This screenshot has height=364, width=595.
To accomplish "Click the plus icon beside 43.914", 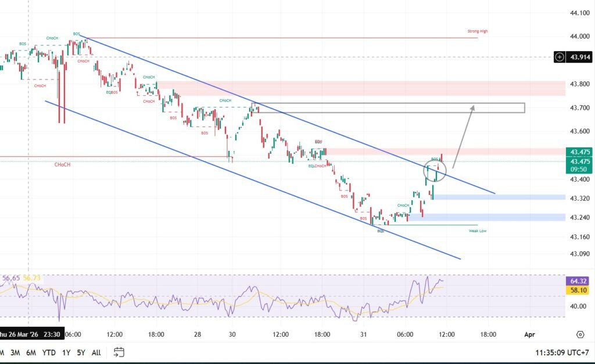I will (559, 57).
